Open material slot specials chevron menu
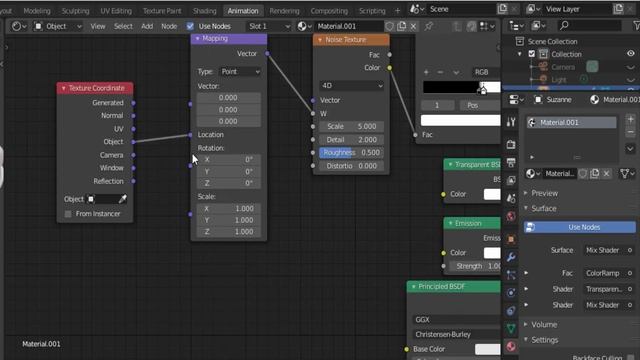This screenshot has height=360, width=640. click(x=630, y=149)
